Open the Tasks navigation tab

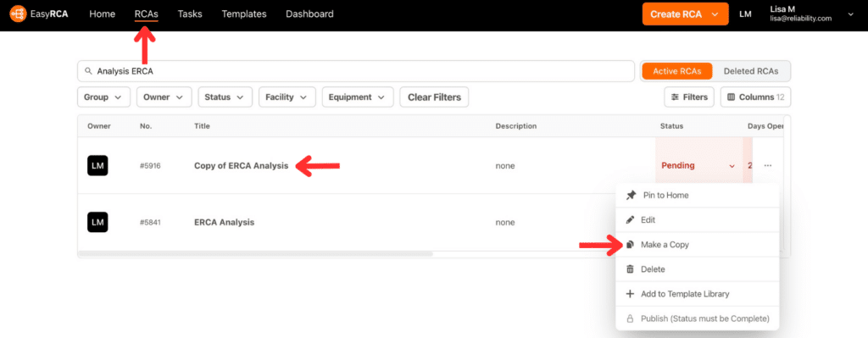[190, 14]
